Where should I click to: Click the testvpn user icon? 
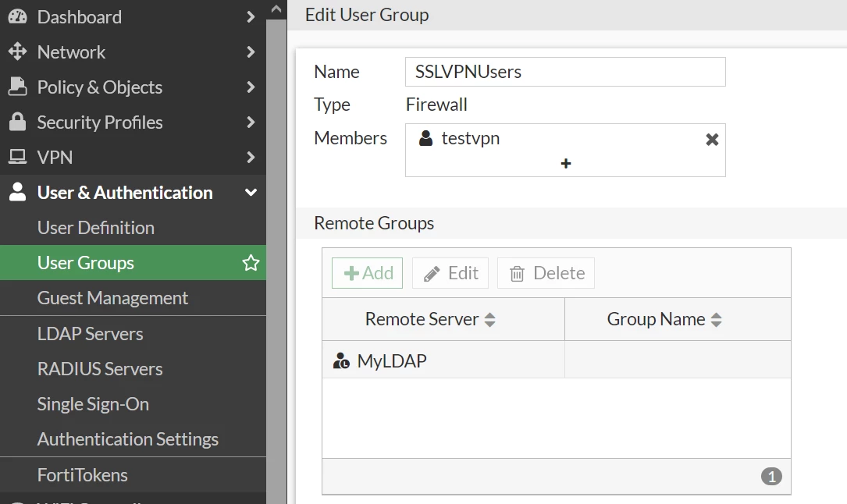tap(425, 138)
